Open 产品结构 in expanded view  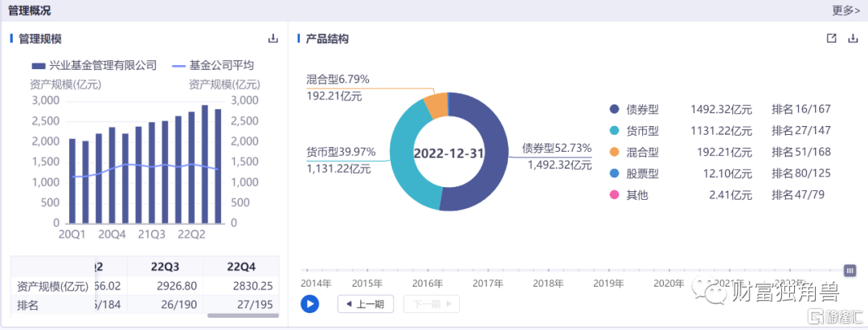point(831,39)
